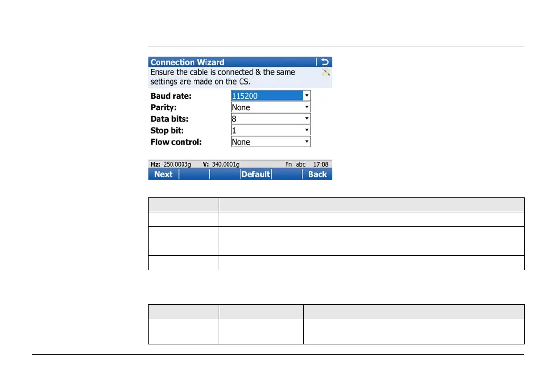Click the Data bits field showing 8
This screenshot has height=392, width=556.
(x=271, y=119)
